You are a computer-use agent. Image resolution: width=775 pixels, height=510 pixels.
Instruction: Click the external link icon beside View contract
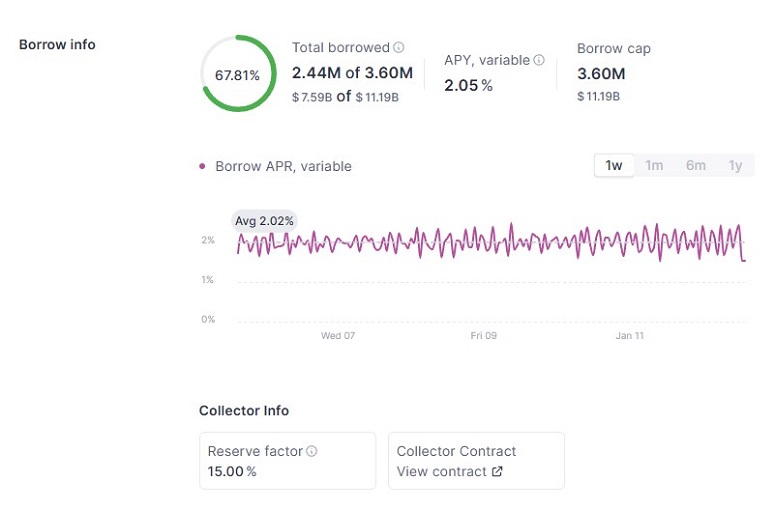click(498, 472)
